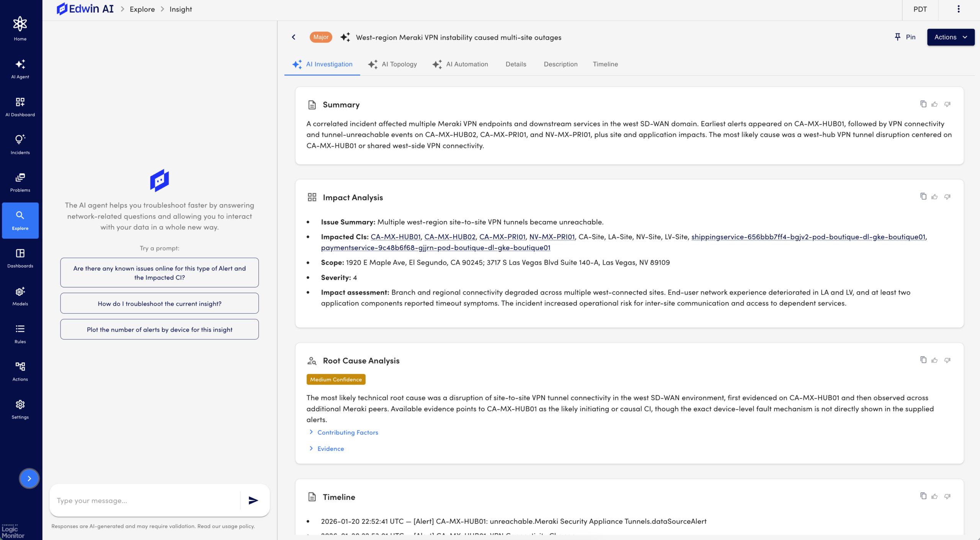Open the Description tab
This screenshot has height=540, width=980.
560,64
